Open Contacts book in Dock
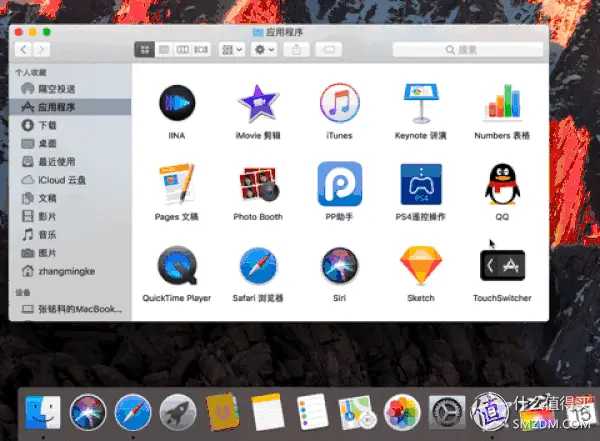 (x=223, y=412)
